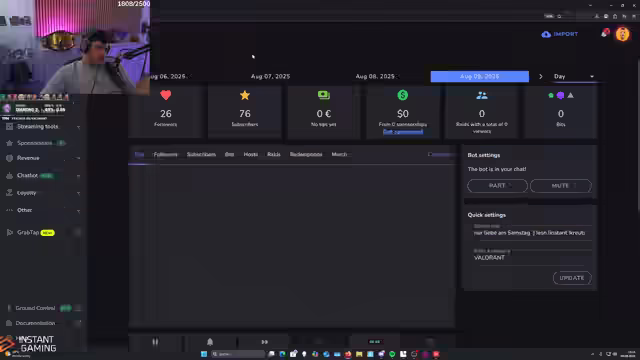Click the green money tips icon
This screenshot has height=360, width=640.
pyautogui.click(x=324, y=95)
